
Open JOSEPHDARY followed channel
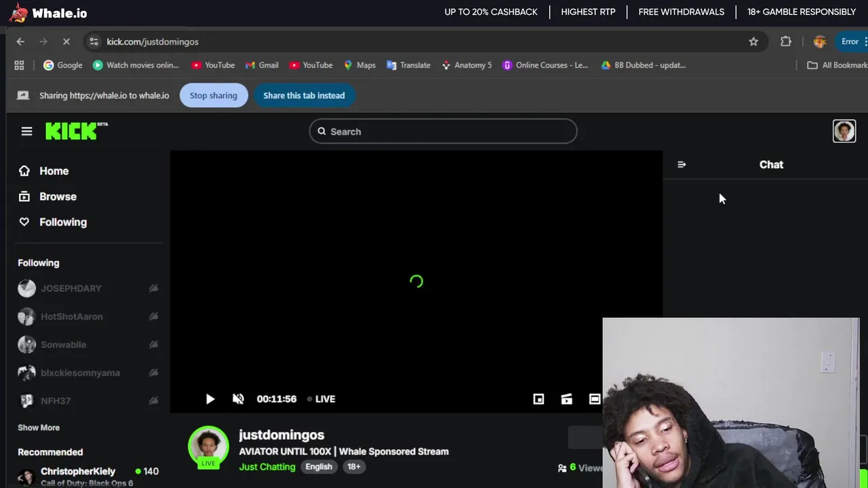[x=88, y=288]
